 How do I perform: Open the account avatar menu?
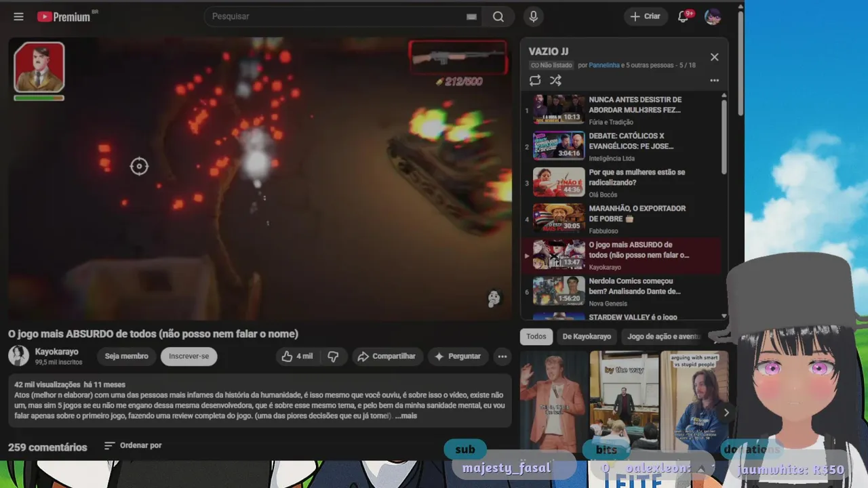pos(712,17)
